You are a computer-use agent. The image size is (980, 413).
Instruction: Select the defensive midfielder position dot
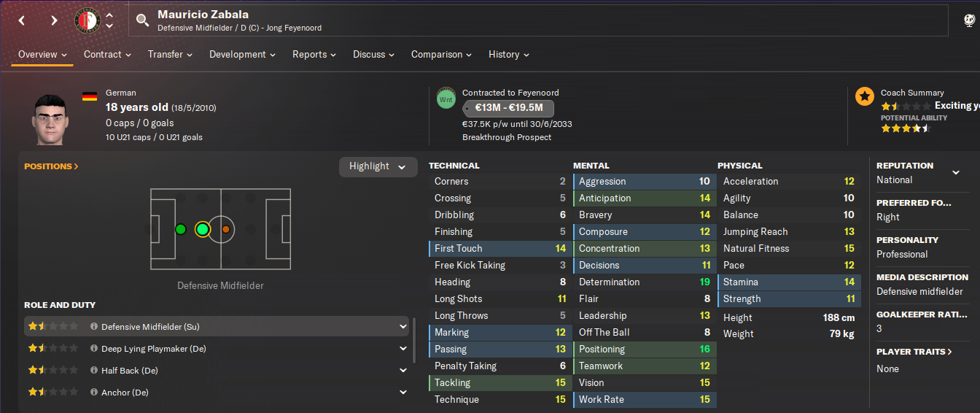pyautogui.click(x=203, y=229)
